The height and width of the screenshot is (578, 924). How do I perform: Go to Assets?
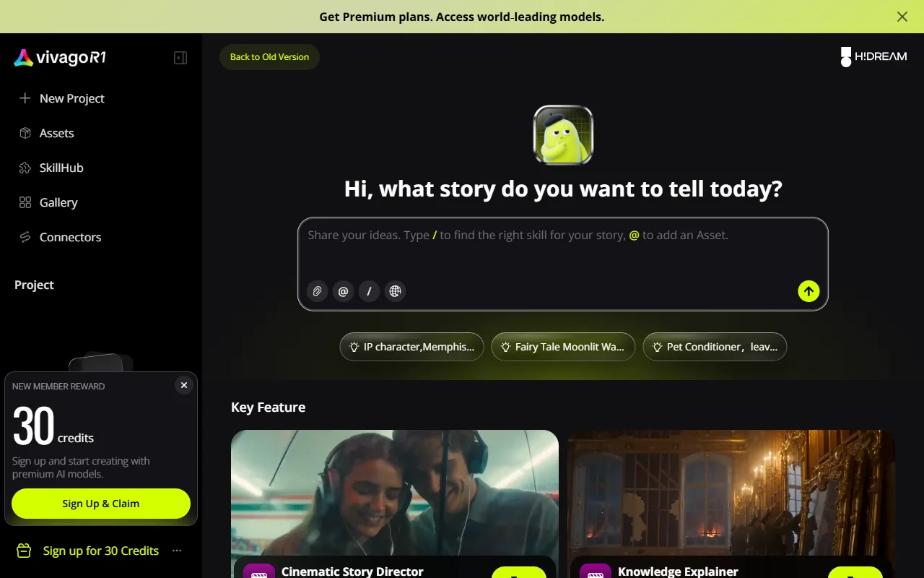pos(47,133)
